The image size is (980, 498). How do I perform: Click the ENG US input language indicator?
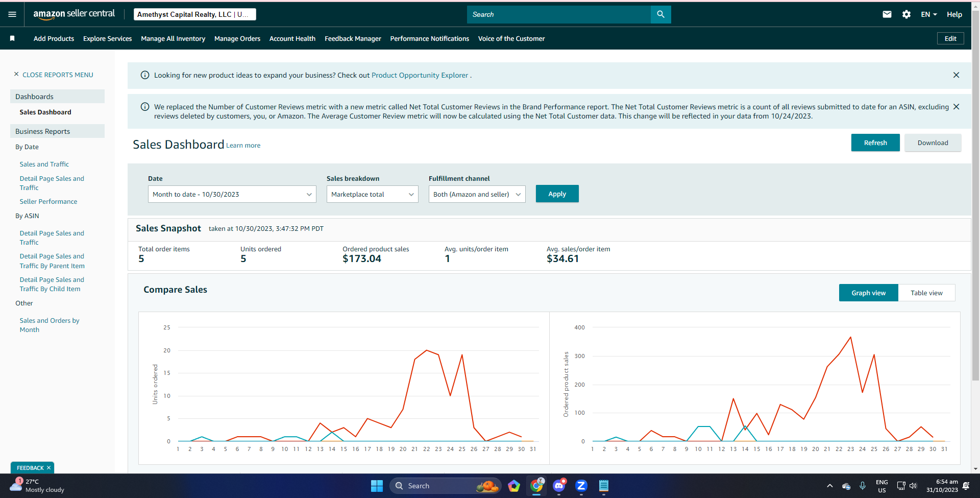pos(881,486)
